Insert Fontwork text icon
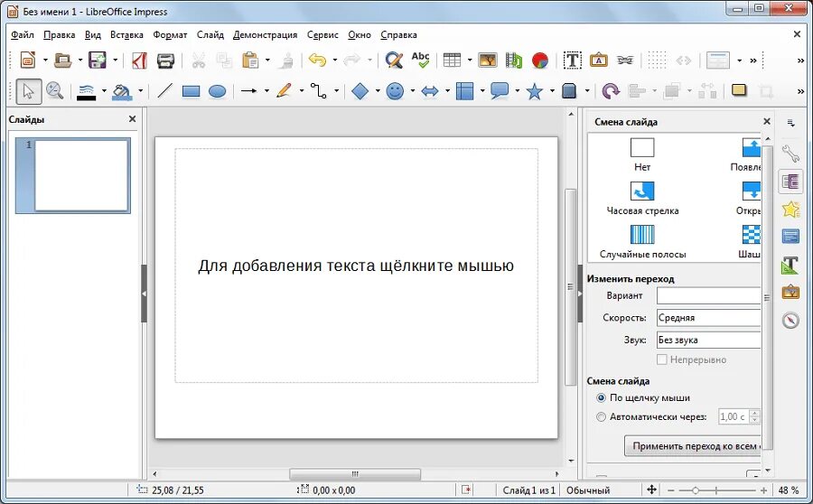This screenshot has height=504, width=813. point(599,61)
